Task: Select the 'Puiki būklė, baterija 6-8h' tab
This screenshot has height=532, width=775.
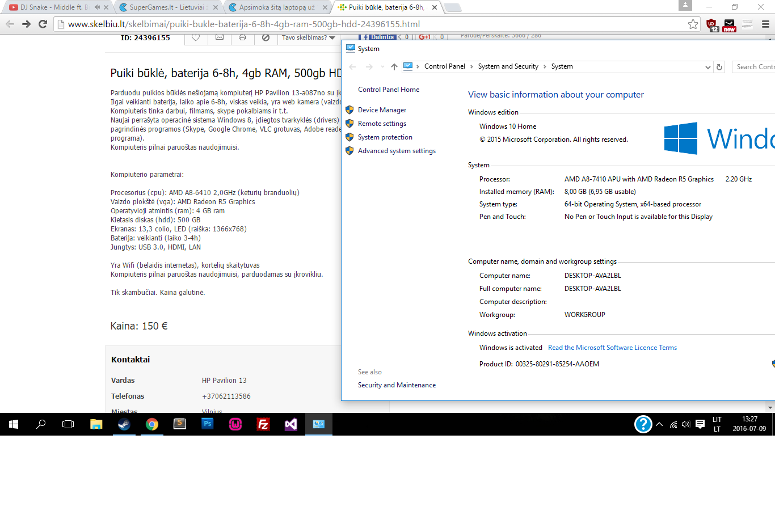Action: pos(386,7)
